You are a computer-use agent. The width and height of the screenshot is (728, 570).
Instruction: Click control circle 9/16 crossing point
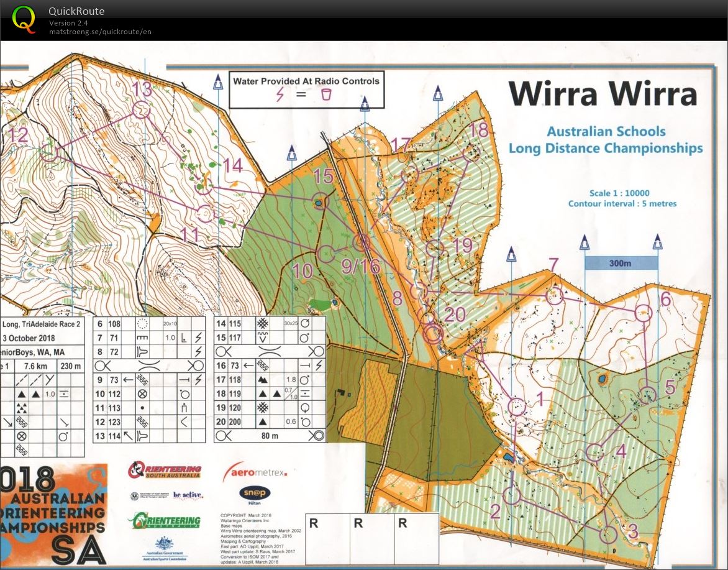[361, 241]
